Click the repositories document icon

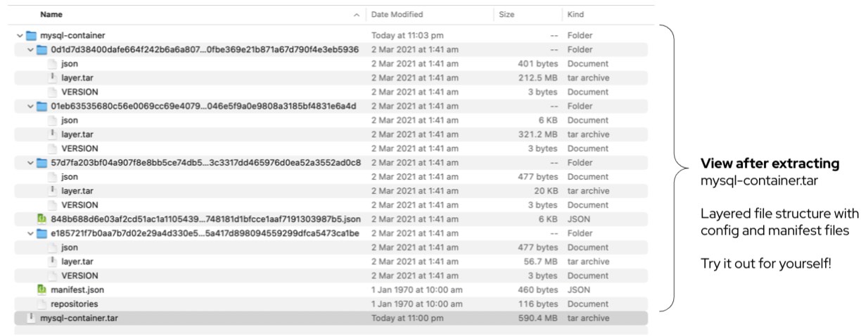[x=42, y=304]
